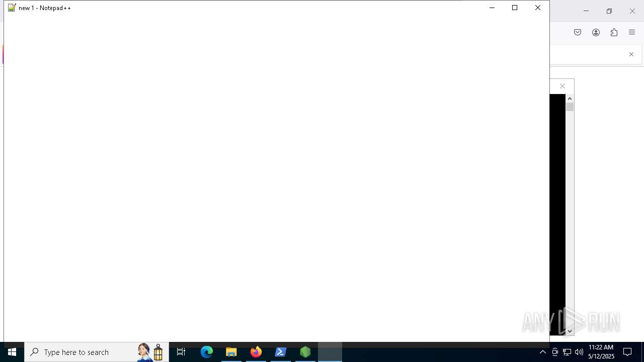Viewport: 644px width, 362px height.
Task: Open the volume speaker tray icon
Action: (579, 352)
